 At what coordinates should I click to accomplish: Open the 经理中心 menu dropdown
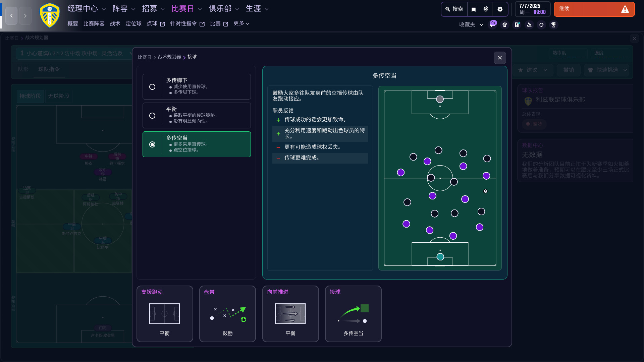click(87, 9)
